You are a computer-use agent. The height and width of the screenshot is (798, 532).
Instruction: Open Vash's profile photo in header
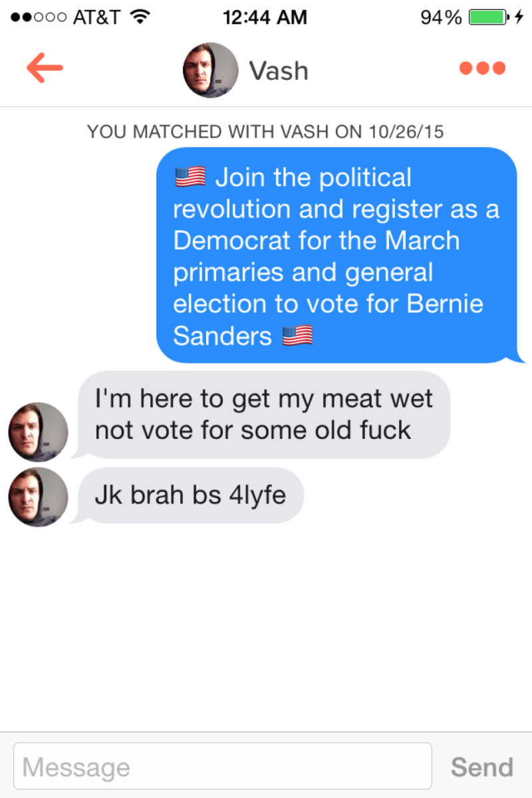[211, 70]
